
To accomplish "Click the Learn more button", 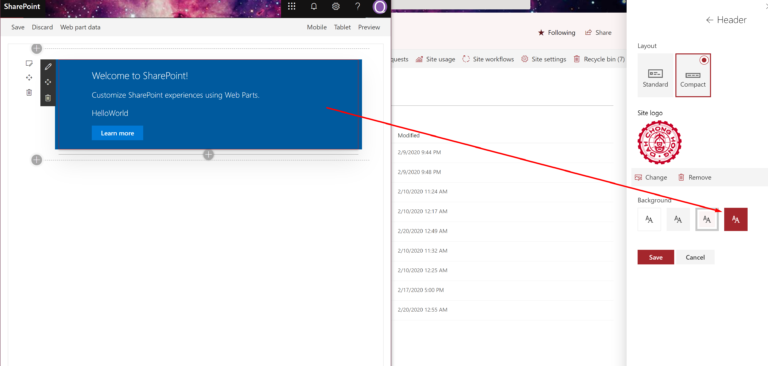I will pyautogui.click(x=118, y=133).
